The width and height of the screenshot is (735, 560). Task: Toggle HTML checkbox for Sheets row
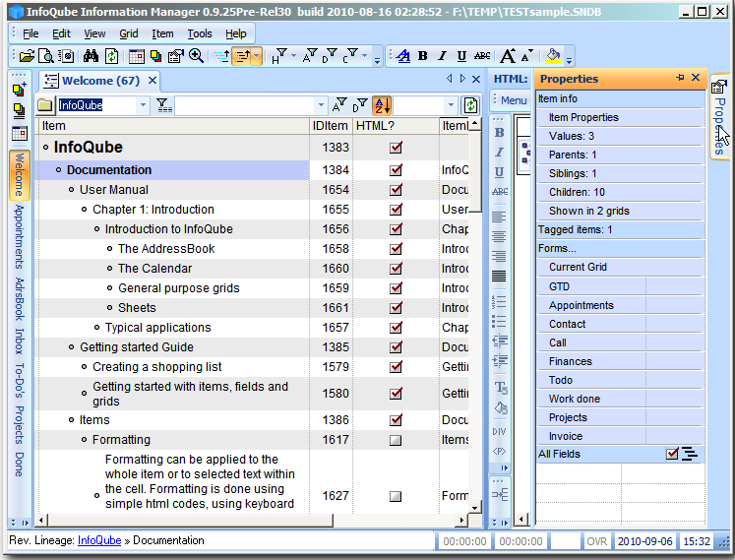396,308
